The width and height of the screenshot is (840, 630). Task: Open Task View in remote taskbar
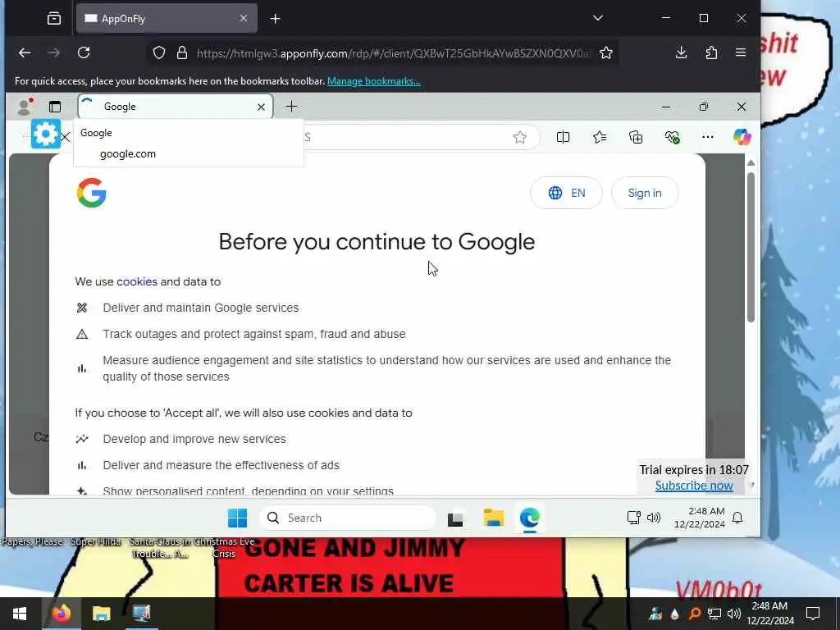455,518
